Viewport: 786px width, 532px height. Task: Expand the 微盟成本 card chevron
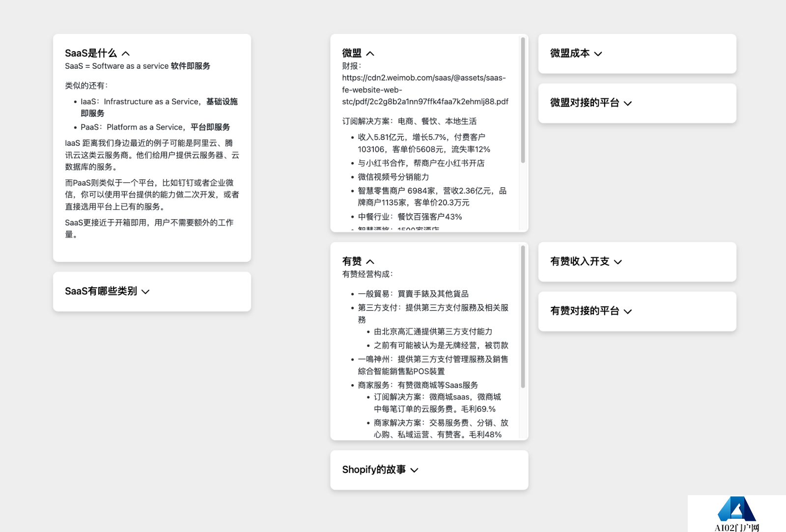[598, 54]
